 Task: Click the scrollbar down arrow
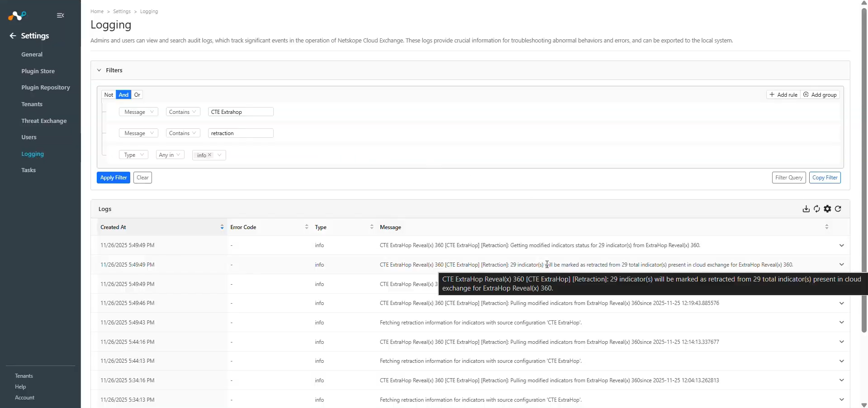[864, 405]
